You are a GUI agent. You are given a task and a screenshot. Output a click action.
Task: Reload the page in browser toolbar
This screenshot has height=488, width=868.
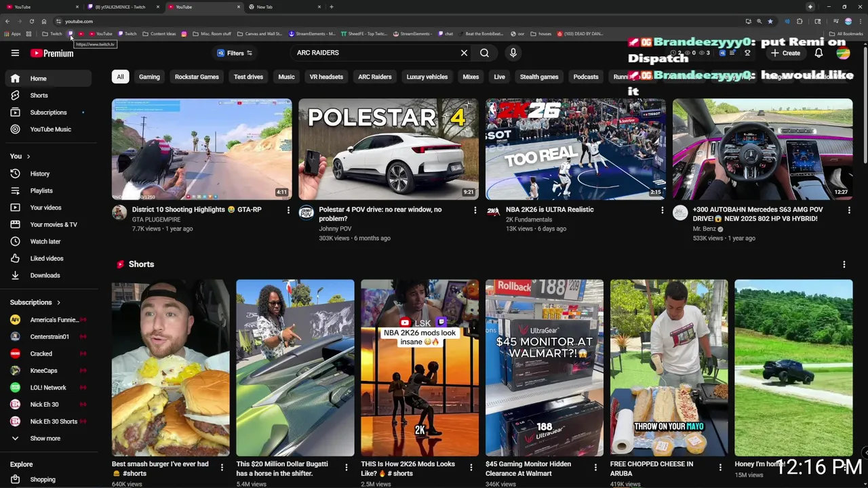coord(31,21)
